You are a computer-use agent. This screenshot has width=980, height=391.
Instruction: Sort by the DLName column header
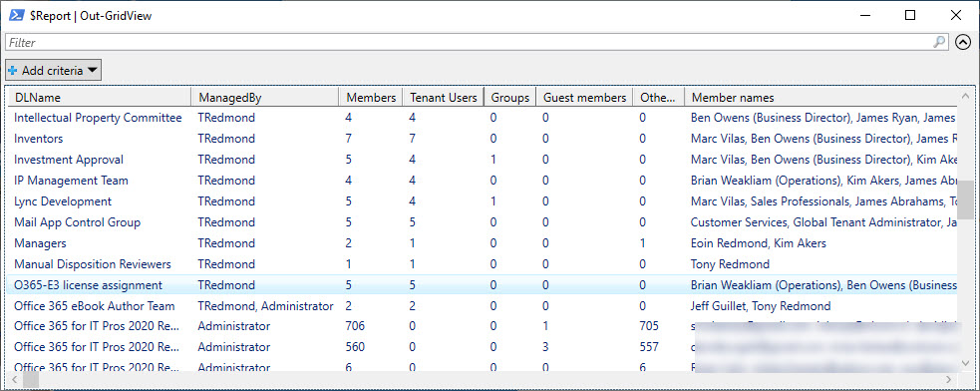click(x=98, y=98)
